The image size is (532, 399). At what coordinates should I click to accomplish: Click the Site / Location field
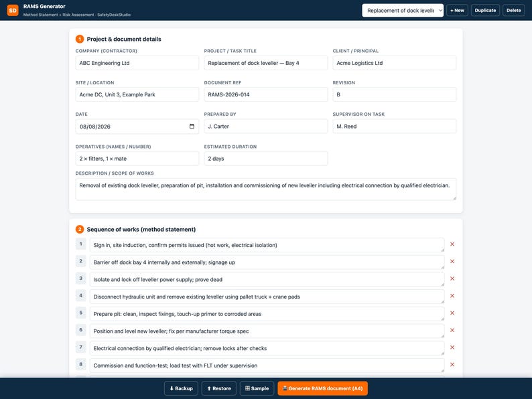pyautogui.click(x=137, y=94)
